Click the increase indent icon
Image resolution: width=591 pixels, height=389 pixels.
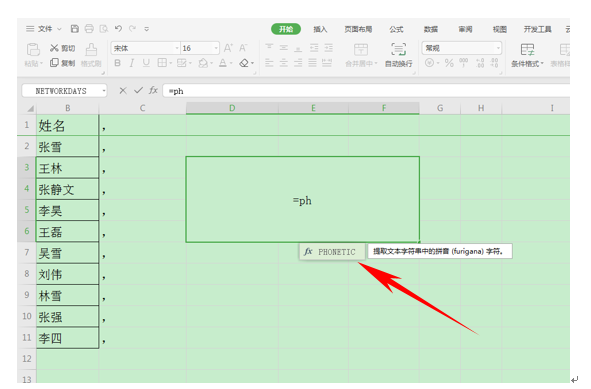point(329,47)
